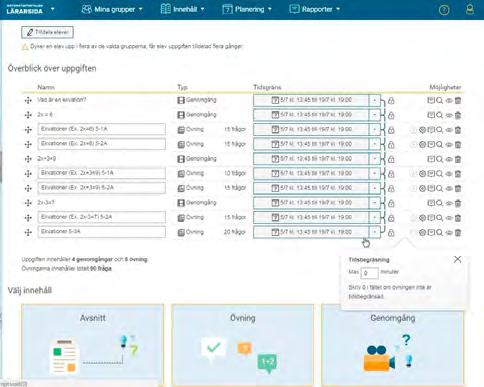Screen dimensions: 484x387
Task: Toggle eye visibility on 'Ekvationer 5-3A' row
Action: 449,233
